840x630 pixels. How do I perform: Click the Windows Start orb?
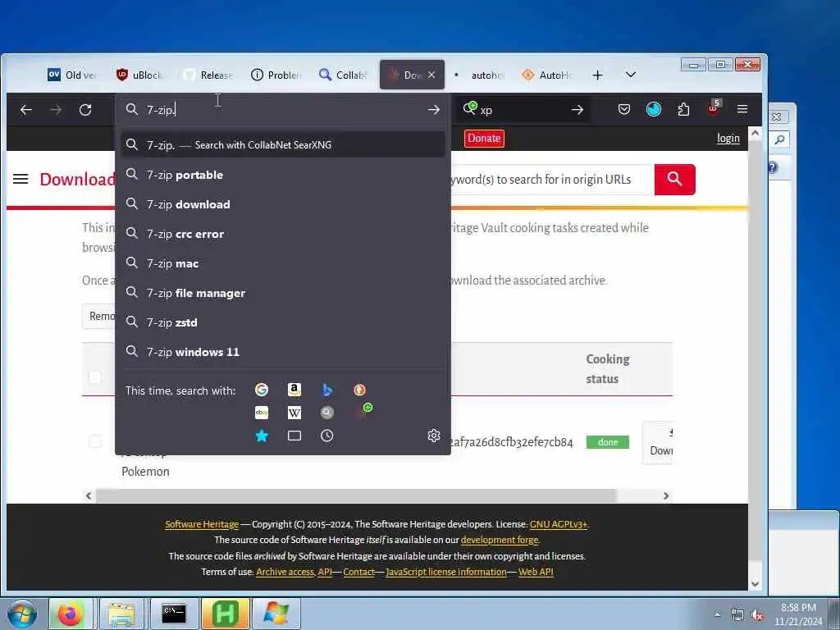pyautogui.click(x=22, y=614)
